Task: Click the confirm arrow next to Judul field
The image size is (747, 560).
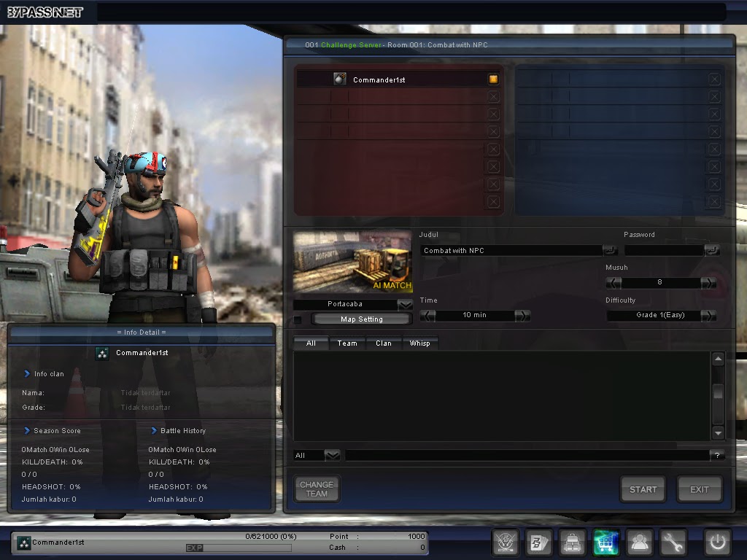Action: [x=610, y=249]
